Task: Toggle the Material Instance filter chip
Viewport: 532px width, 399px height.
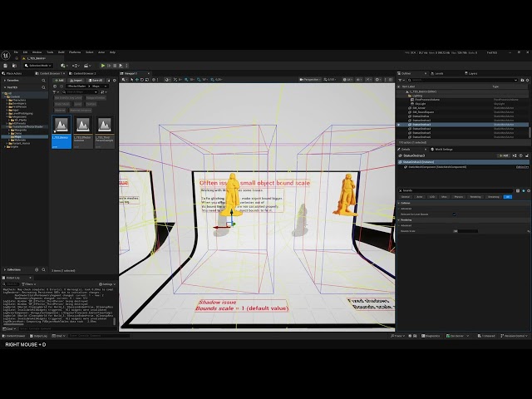Action: coord(81,111)
